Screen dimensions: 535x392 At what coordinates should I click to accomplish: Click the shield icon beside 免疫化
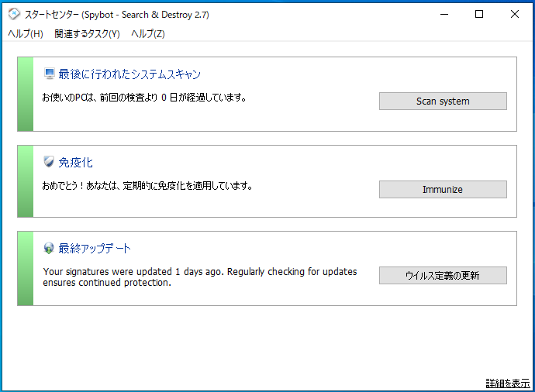49,162
